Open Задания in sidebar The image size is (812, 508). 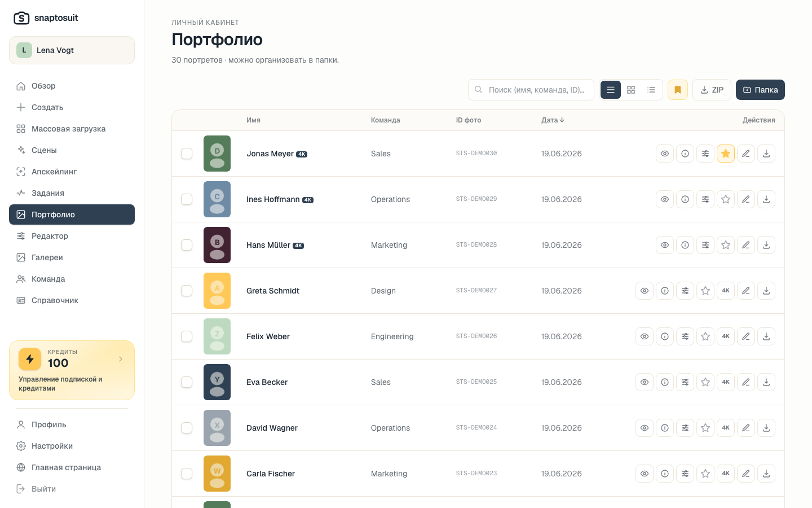(72, 193)
